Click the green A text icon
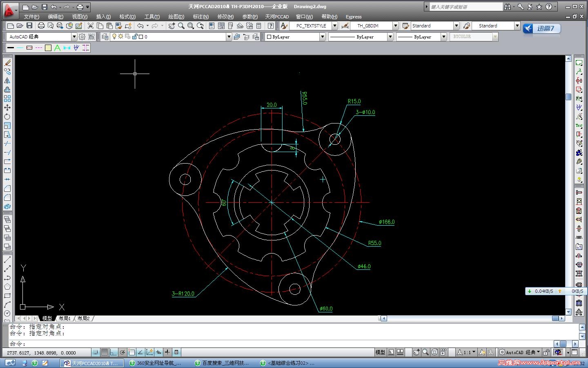This screenshot has width=588, height=368. click(x=57, y=48)
